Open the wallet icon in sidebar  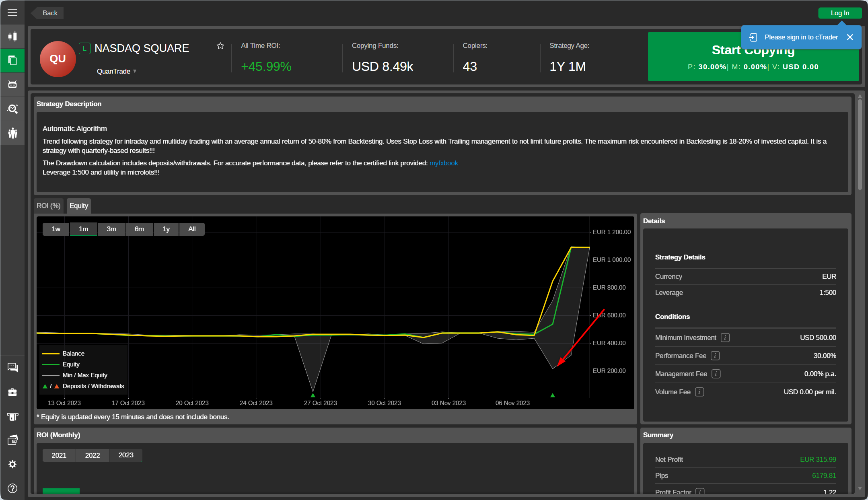(x=12, y=440)
